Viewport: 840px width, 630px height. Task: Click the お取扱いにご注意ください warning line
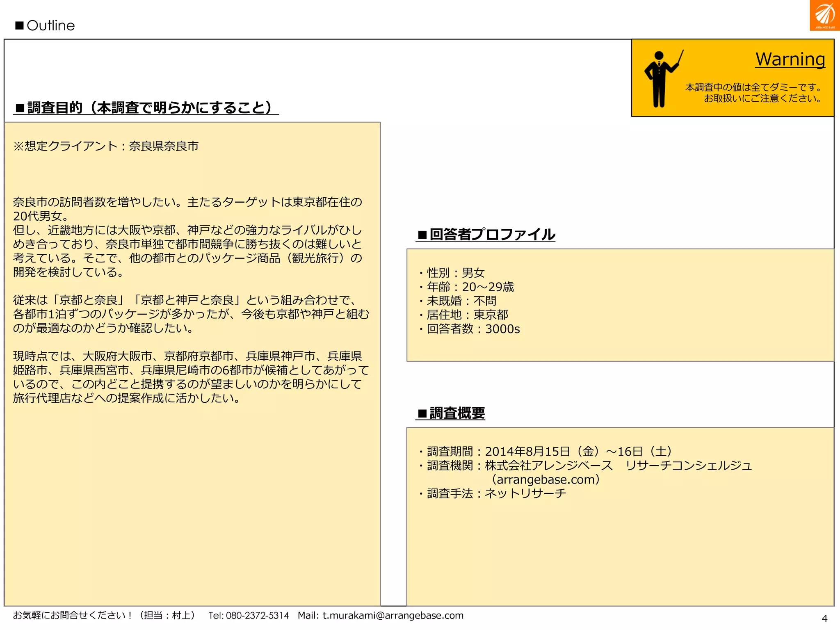pos(763,98)
